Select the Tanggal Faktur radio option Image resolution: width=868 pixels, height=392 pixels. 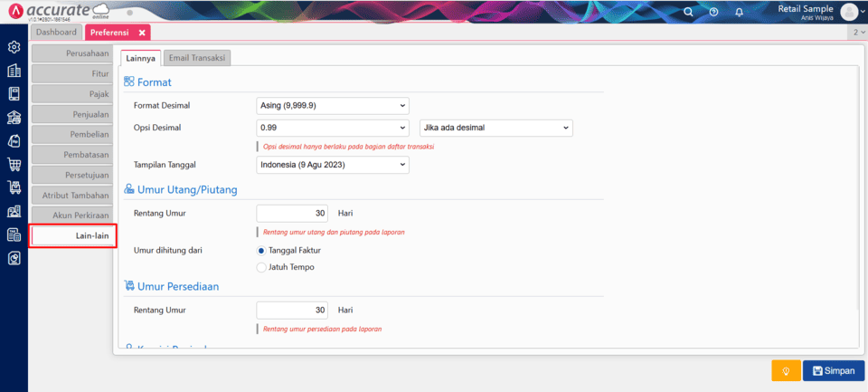[x=262, y=250]
